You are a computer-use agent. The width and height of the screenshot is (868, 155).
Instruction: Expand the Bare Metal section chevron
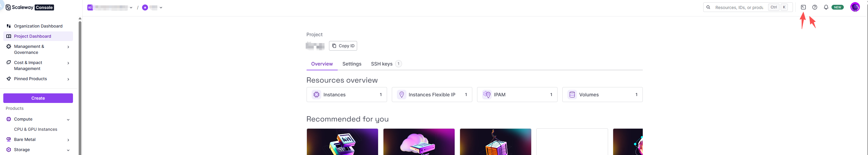tap(68, 140)
